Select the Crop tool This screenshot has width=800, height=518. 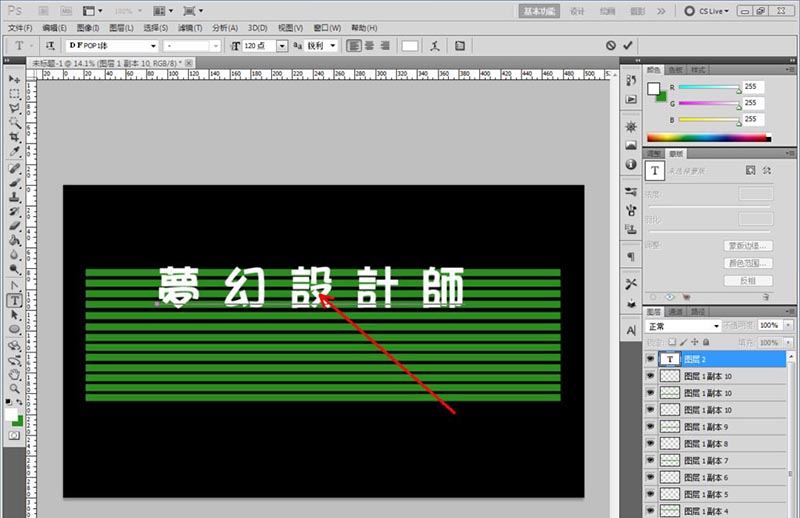tap(14, 137)
